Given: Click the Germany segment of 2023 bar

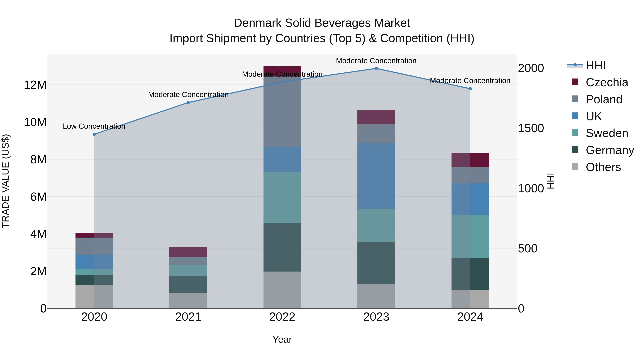Looking at the screenshot, I should pos(376,263).
